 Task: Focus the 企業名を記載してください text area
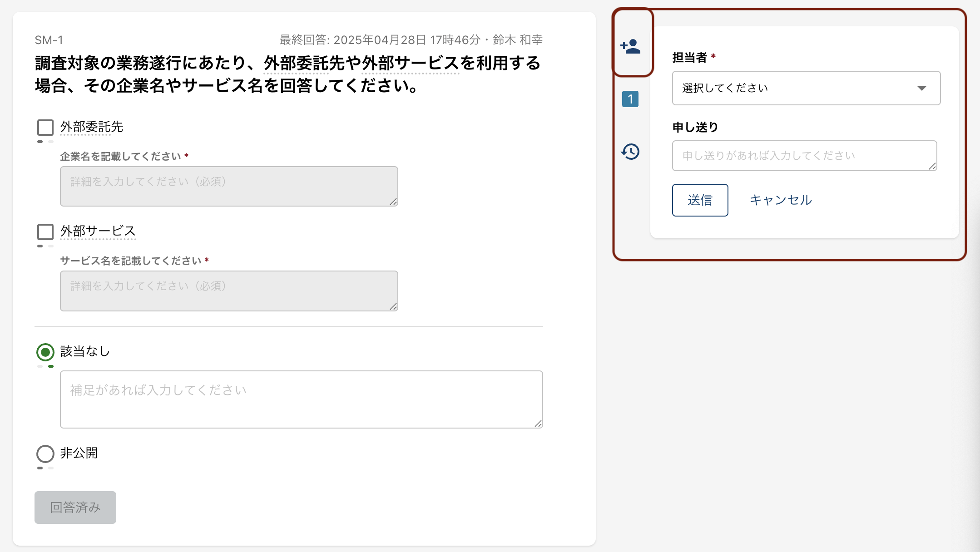(x=229, y=186)
